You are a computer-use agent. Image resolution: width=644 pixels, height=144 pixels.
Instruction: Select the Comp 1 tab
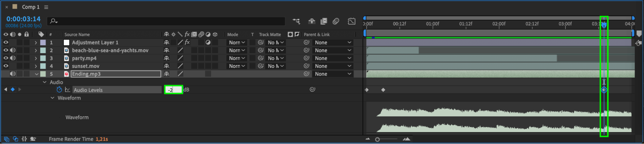point(31,7)
